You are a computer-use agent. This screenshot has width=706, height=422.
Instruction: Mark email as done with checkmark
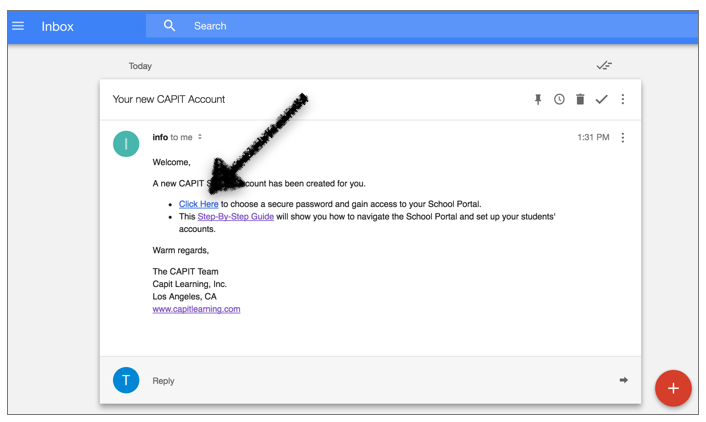pos(602,99)
